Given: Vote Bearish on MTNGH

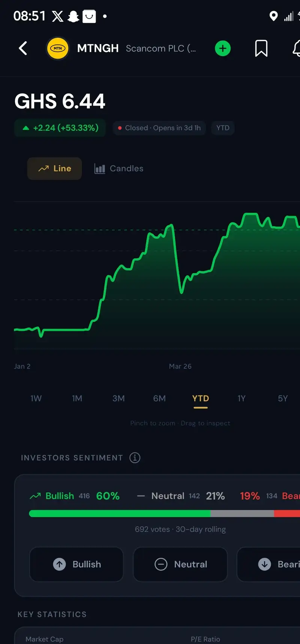Looking at the screenshot, I should point(268,564).
